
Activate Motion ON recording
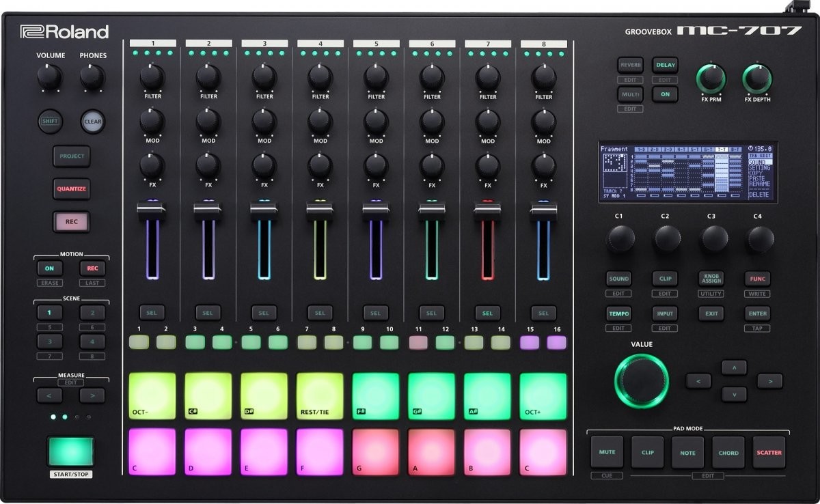point(49,268)
